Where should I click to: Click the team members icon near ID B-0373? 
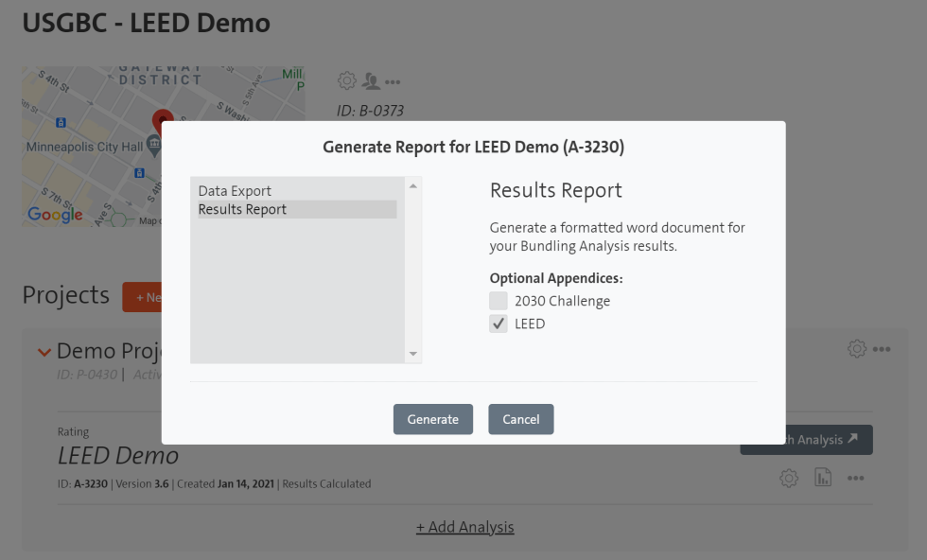coord(371,80)
